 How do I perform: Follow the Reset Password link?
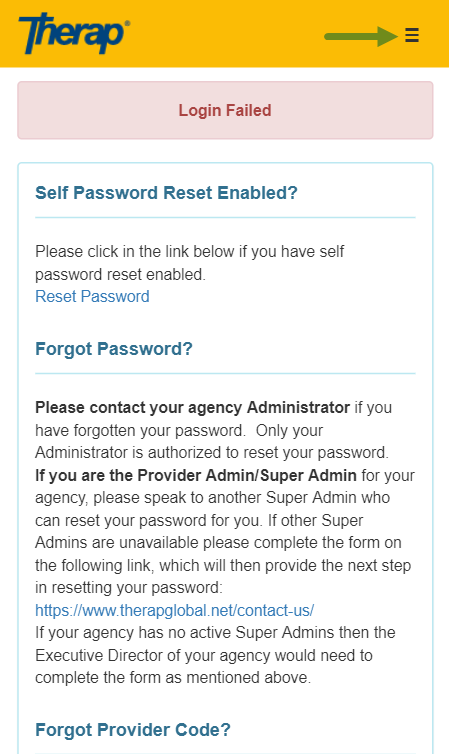[92, 296]
